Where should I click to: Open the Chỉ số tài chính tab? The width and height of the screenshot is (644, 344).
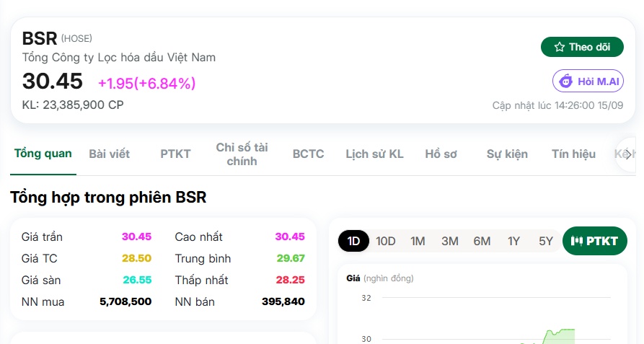(x=242, y=154)
